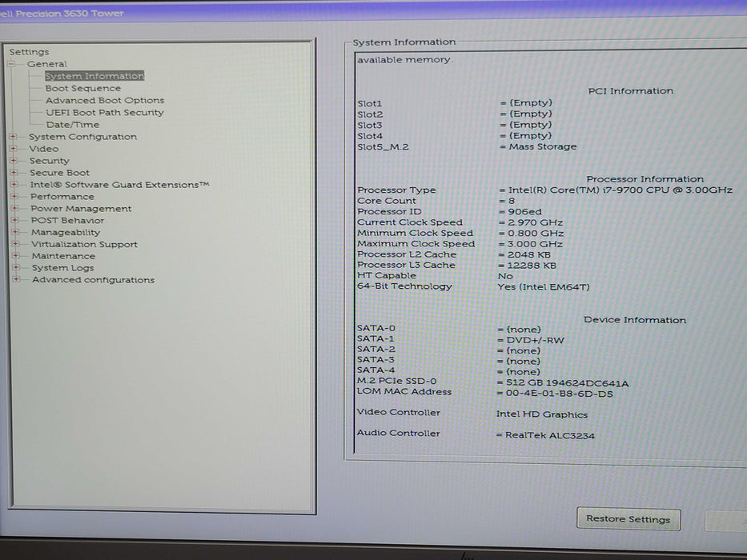
Task: Select Intel Software Guard Extensions label
Action: [119, 185]
